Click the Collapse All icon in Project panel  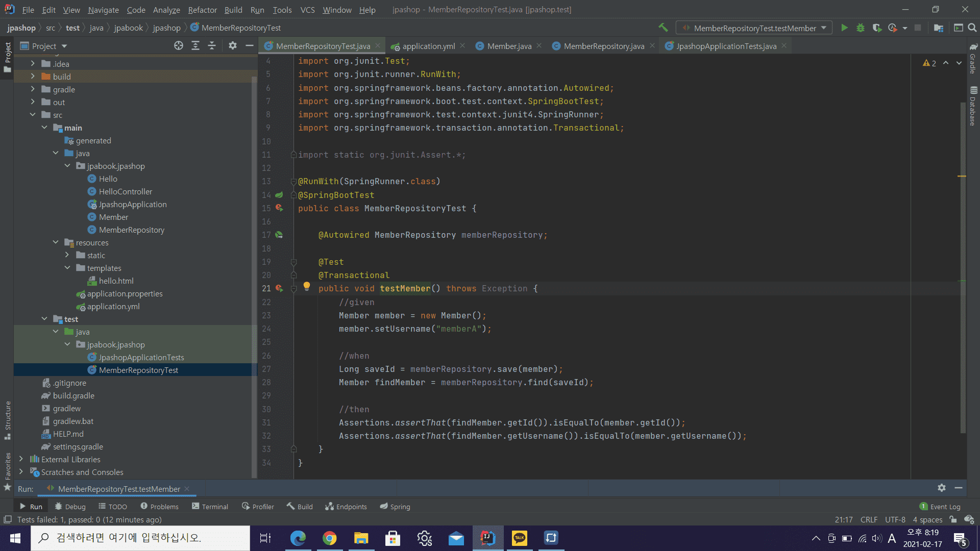tap(212, 46)
